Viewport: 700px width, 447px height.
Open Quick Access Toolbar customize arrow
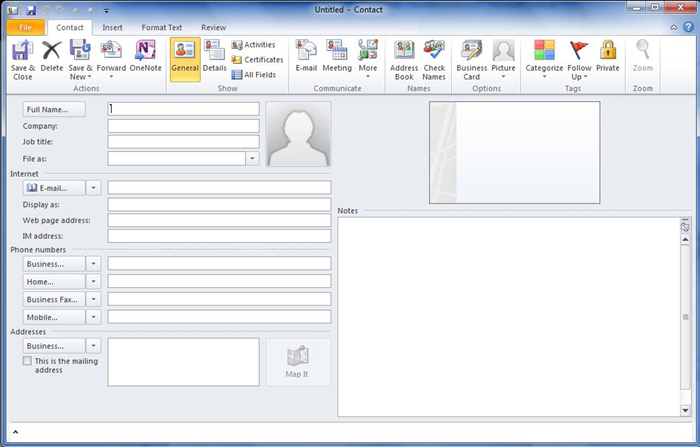(x=106, y=11)
